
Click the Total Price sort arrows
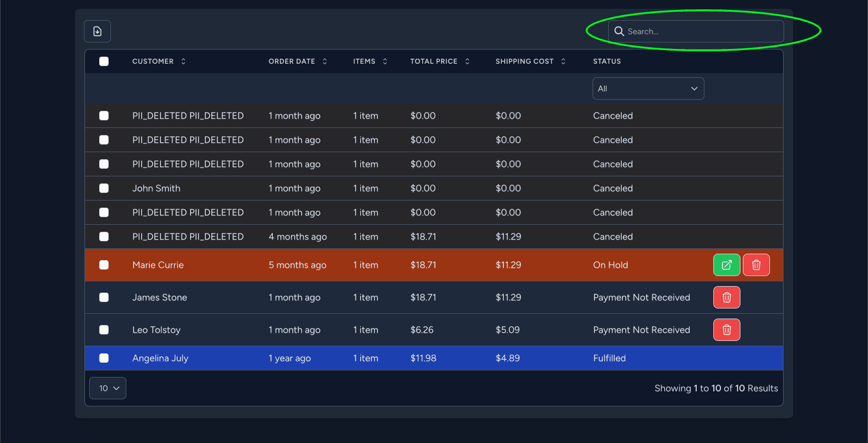(467, 61)
